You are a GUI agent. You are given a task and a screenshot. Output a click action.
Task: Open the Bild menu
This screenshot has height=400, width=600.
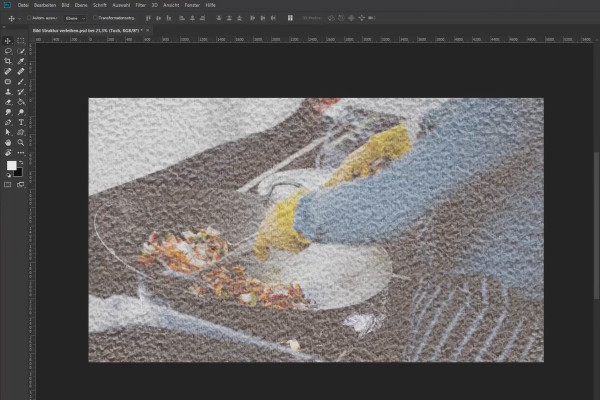pyautogui.click(x=65, y=5)
